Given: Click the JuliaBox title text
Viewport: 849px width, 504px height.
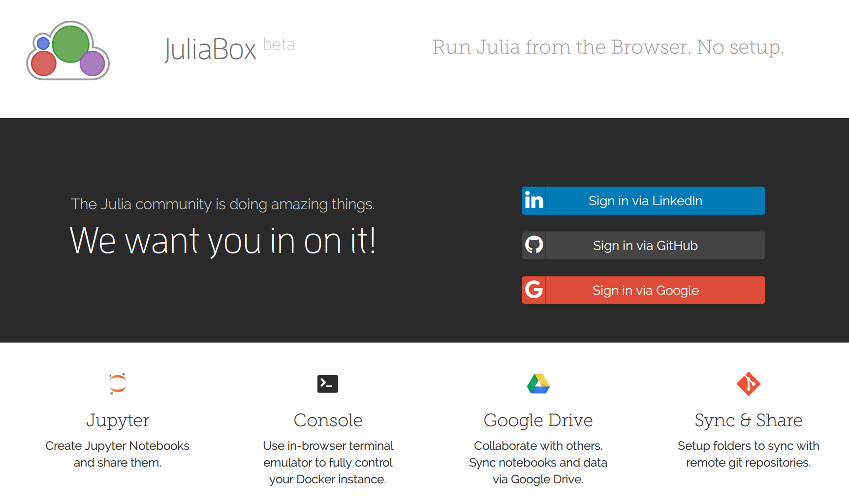Looking at the screenshot, I should [x=210, y=49].
